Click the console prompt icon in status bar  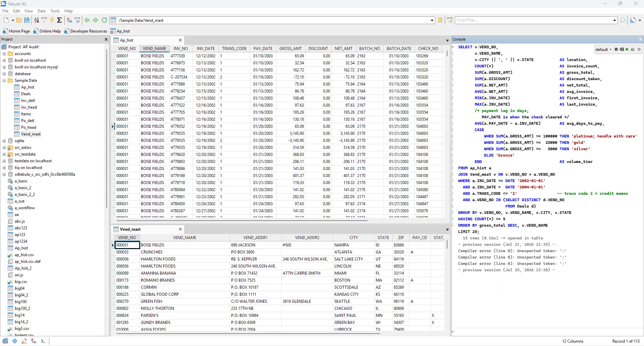[43, 341]
